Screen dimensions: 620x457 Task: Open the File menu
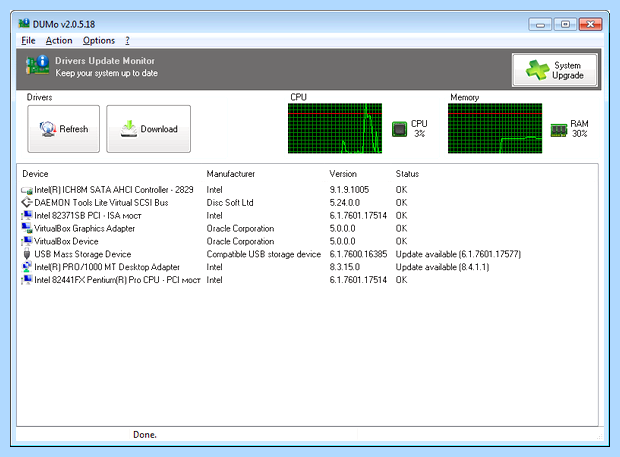coord(28,40)
